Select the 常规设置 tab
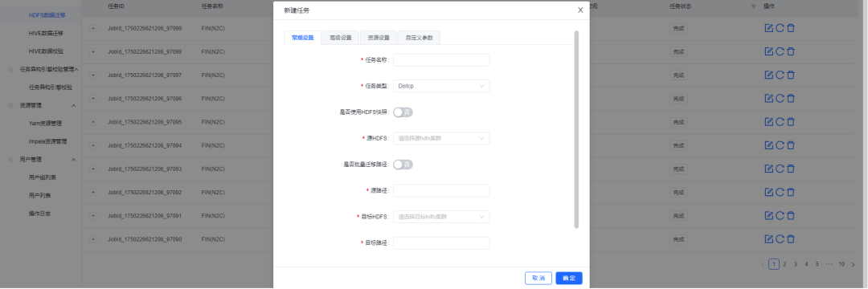 tap(303, 38)
